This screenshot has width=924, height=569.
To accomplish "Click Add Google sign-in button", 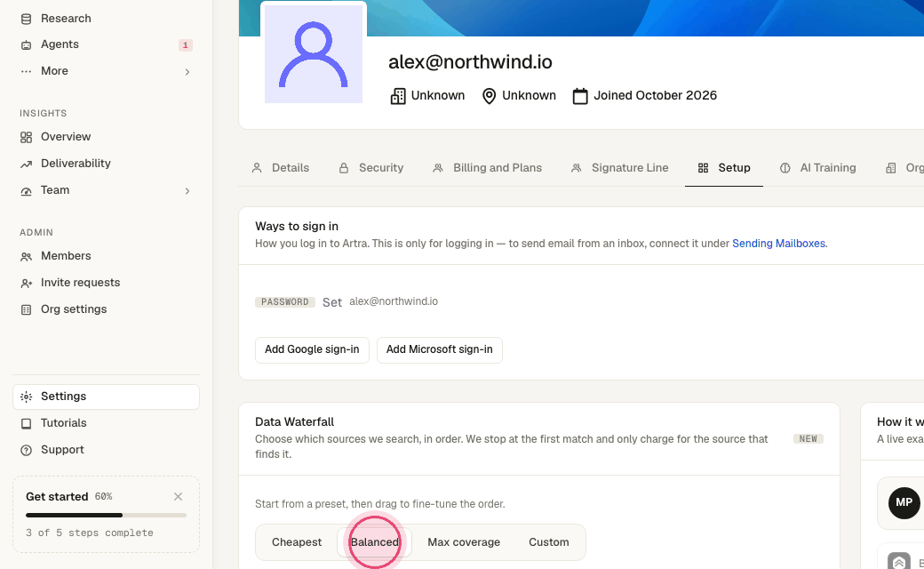I will [312, 349].
